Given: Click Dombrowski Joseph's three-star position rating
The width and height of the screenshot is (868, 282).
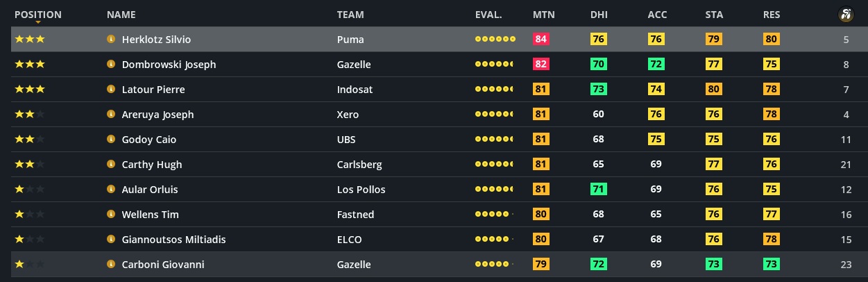Looking at the screenshot, I should click(x=29, y=65).
